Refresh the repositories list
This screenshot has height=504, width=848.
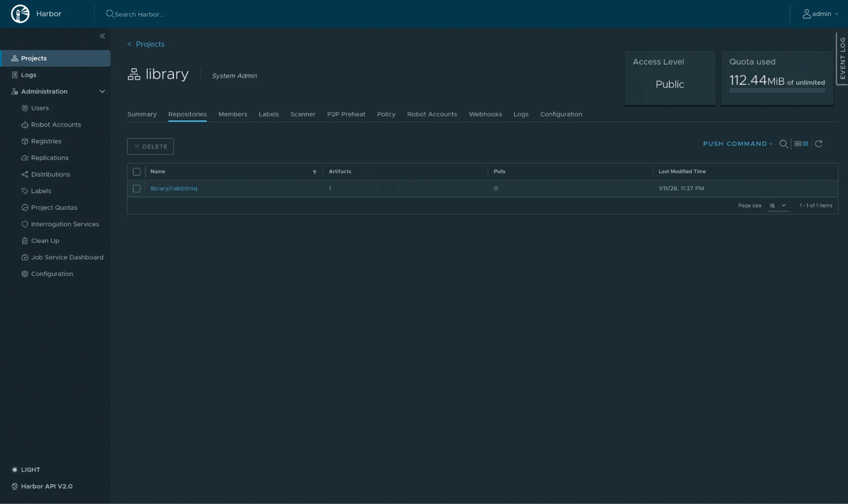coord(819,144)
